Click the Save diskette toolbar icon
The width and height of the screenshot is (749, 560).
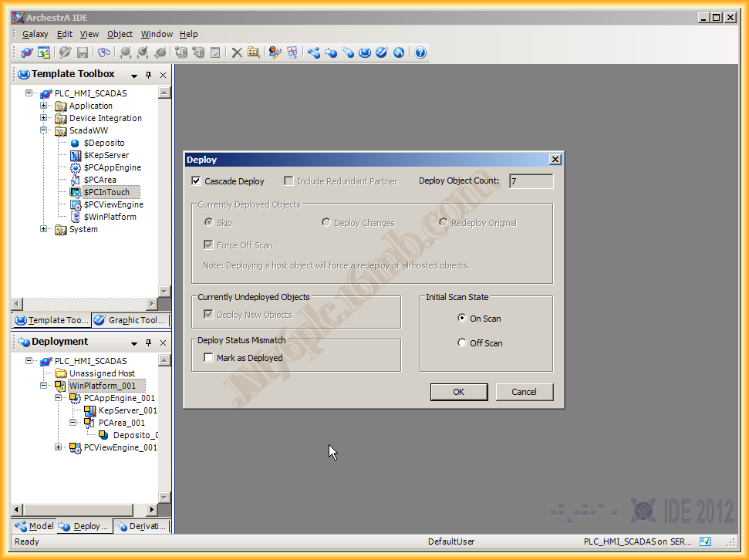pyautogui.click(x=83, y=52)
